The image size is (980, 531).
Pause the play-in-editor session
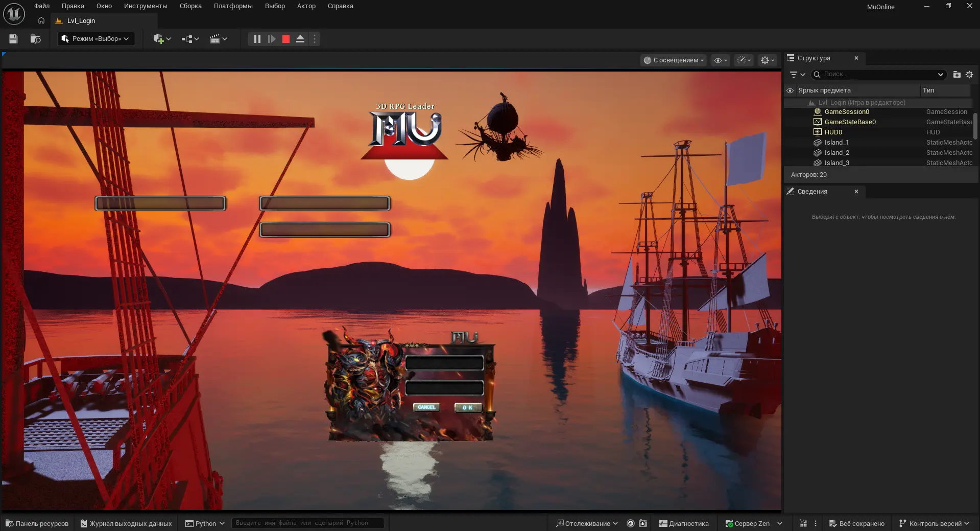click(x=257, y=39)
